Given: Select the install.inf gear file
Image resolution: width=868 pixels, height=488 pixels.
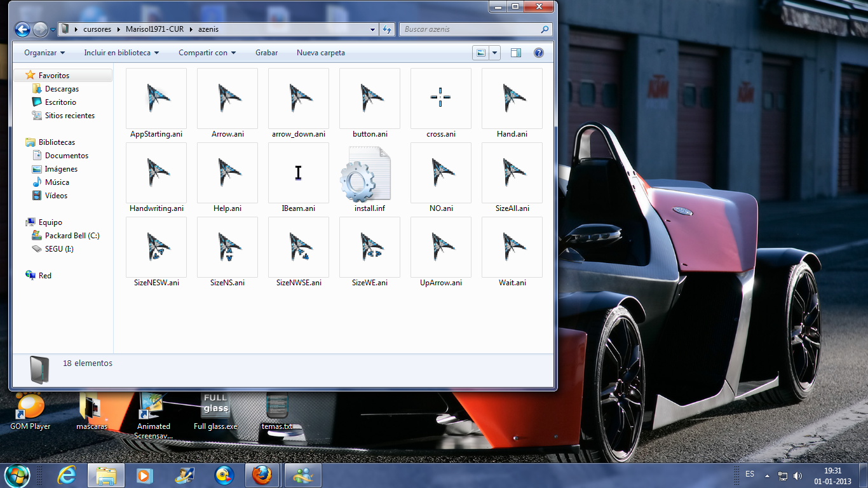Looking at the screenshot, I should coord(370,178).
